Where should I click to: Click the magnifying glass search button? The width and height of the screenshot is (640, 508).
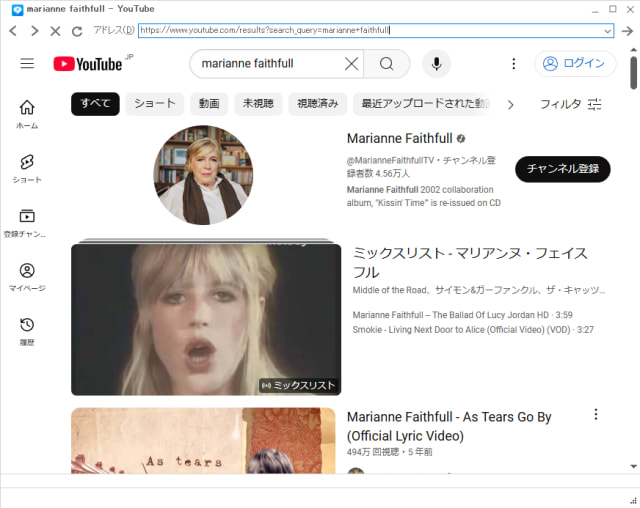point(387,64)
